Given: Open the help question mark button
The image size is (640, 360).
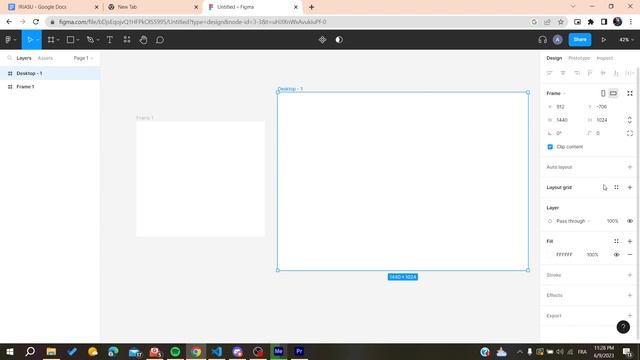Looking at the screenshot, I should coord(623,327).
